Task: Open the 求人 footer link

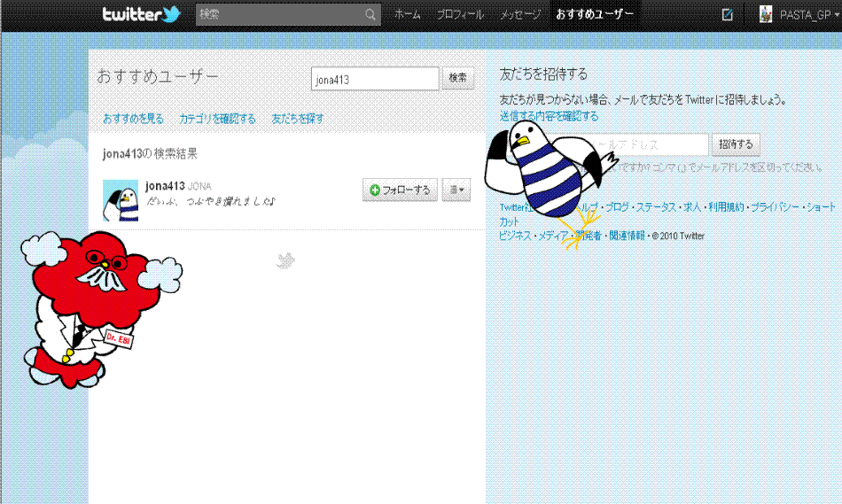Action: [692, 207]
